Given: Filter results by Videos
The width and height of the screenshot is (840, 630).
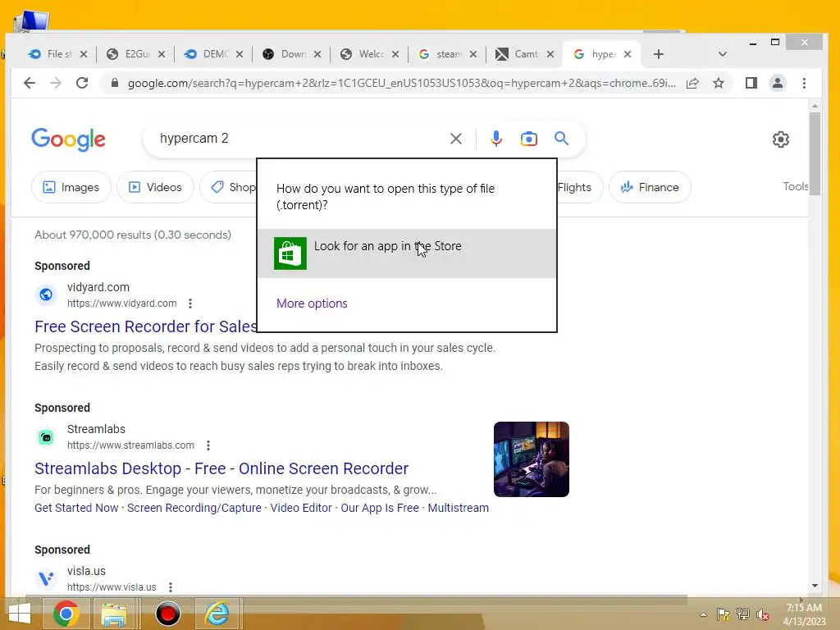Looking at the screenshot, I should point(155,187).
